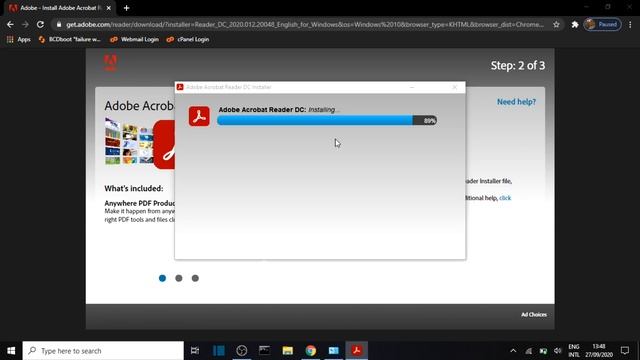This screenshot has height=360, width=640.
Task: Click the Acrobat icon in installer dialog
Action: (199, 116)
